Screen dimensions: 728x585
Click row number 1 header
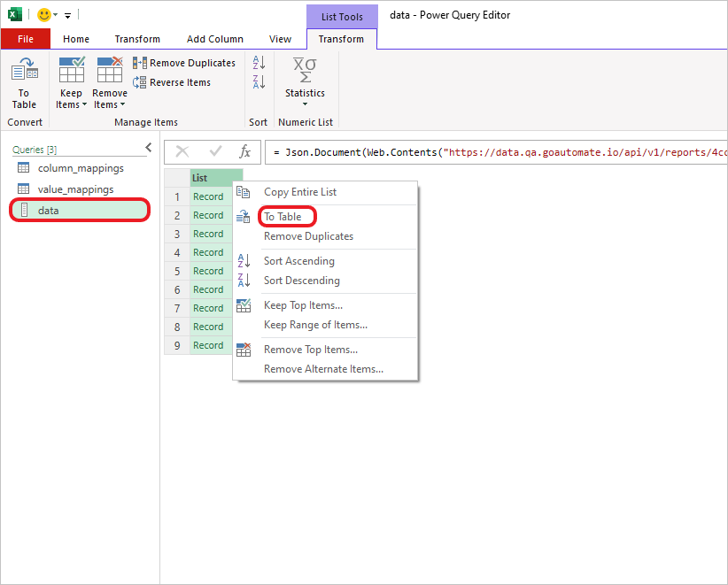(x=177, y=196)
